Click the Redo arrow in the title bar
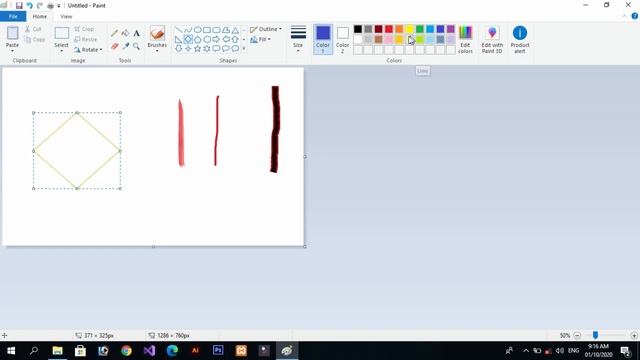The image size is (640, 360). (40, 6)
